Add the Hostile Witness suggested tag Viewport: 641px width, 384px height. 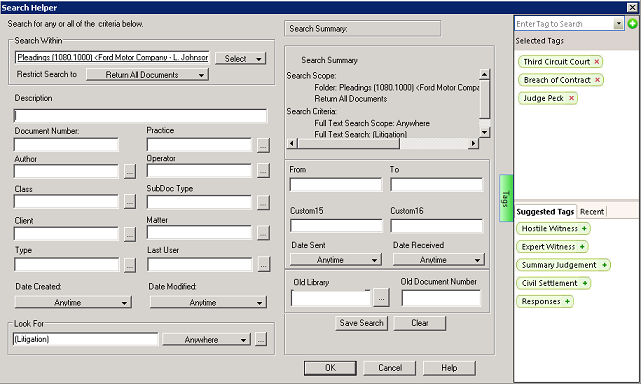pos(584,229)
